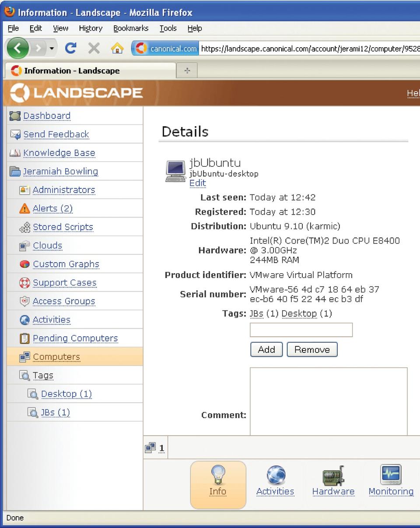Click the Custom Graphs pie chart icon
Screen dimensions: 420x528
(x=24, y=264)
